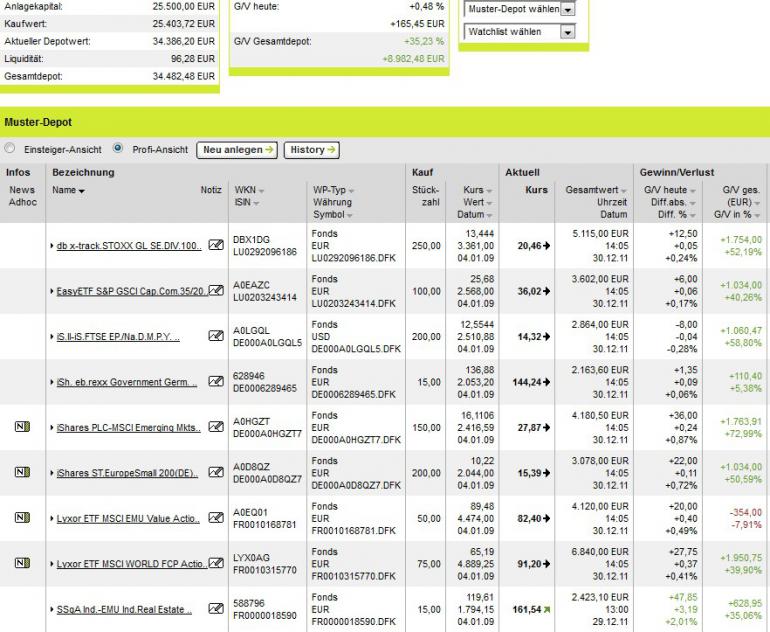Click note icon for EasyETF S&P GSCI
This screenshot has width=770, height=632.
(x=215, y=291)
